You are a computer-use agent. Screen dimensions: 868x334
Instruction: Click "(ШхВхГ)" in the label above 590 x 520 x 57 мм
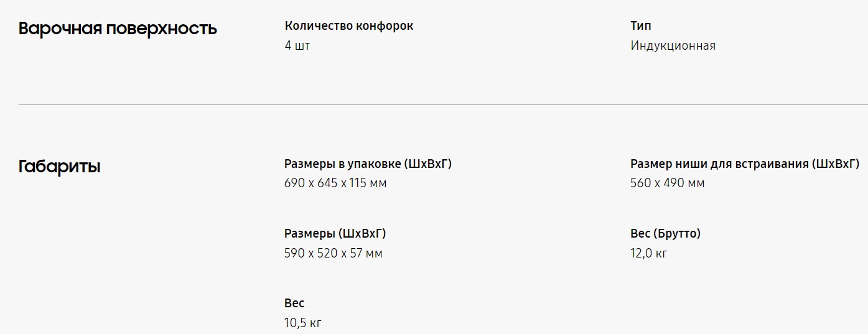tap(362, 234)
